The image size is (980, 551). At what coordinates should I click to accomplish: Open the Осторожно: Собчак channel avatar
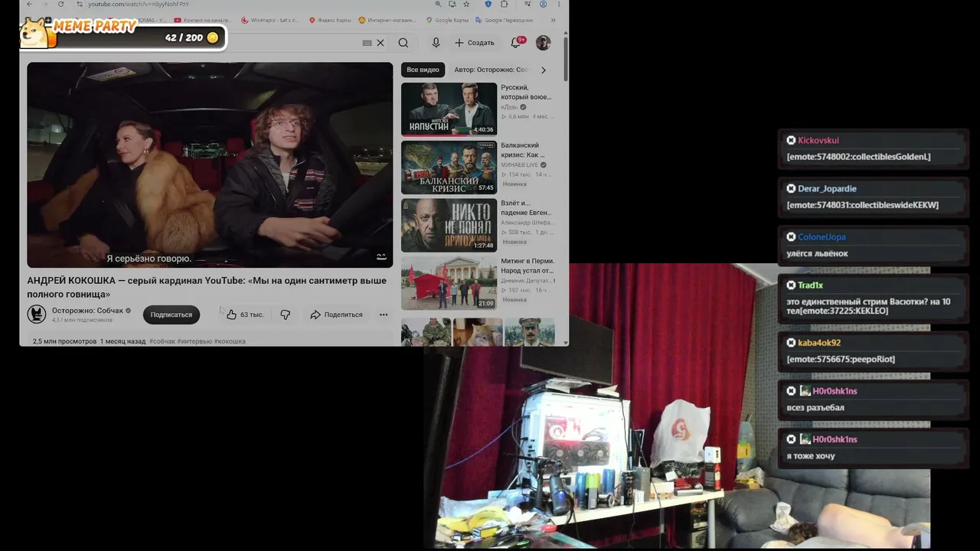37,314
